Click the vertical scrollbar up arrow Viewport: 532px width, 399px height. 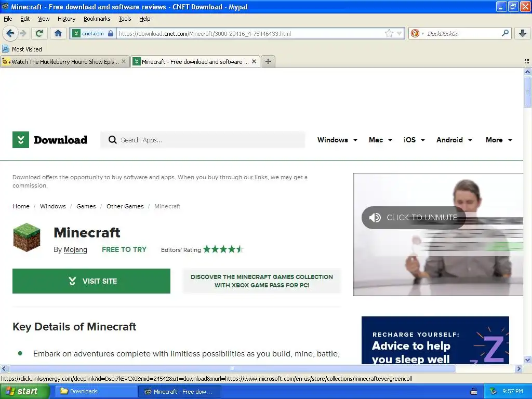pos(527,72)
